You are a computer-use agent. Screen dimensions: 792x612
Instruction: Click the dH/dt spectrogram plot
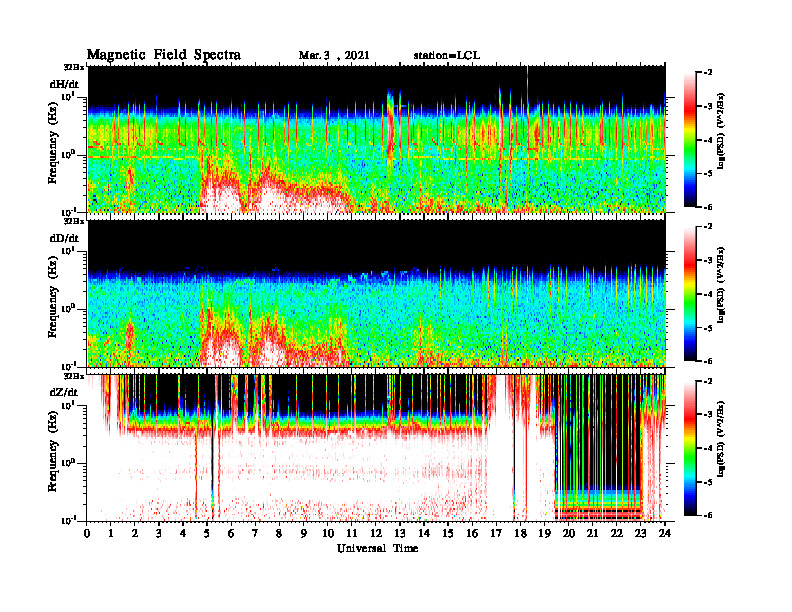376,139
